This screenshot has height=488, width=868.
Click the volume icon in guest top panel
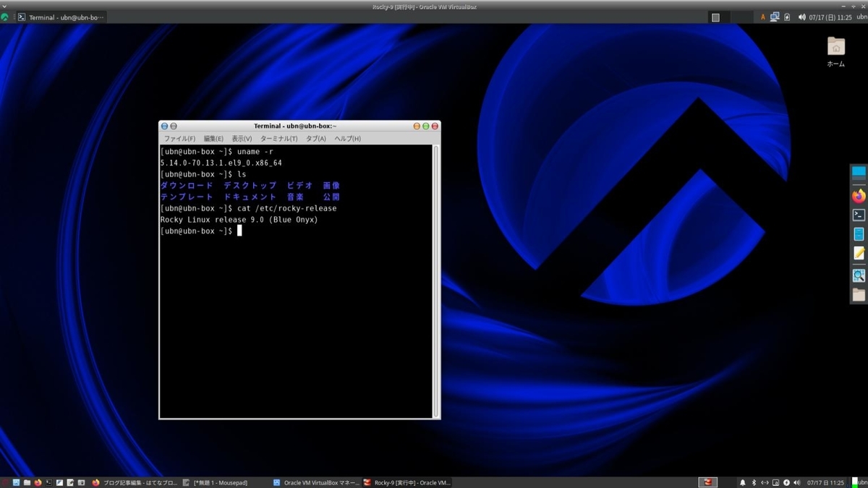click(802, 17)
